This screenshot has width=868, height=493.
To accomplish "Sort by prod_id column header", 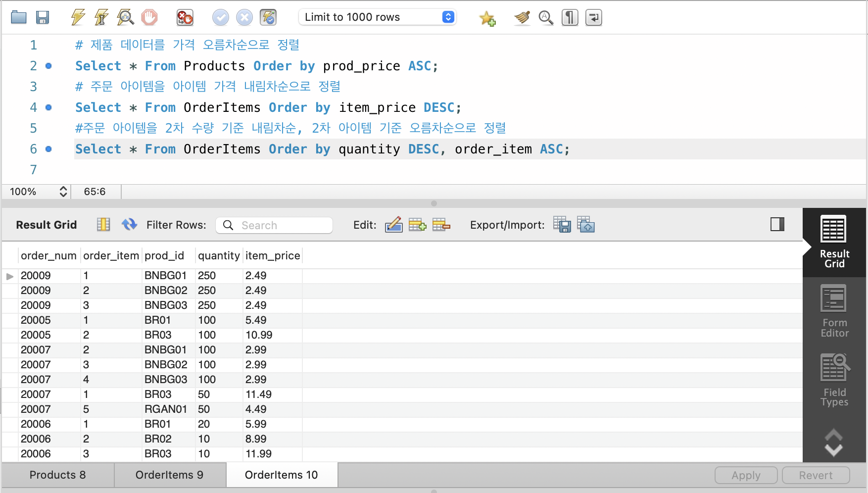I will pyautogui.click(x=168, y=256).
